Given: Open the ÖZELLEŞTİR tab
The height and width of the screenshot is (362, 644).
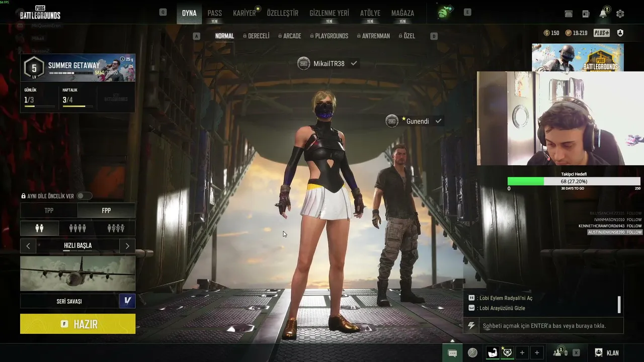Looking at the screenshot, I should pyautogui.click(x=283, y=13).
